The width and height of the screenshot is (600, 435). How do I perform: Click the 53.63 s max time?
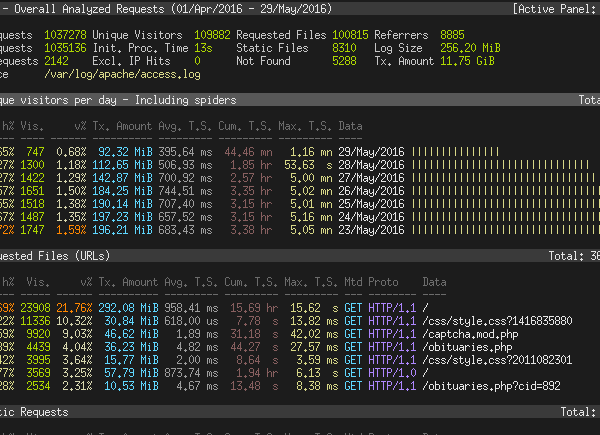(308, 165)
